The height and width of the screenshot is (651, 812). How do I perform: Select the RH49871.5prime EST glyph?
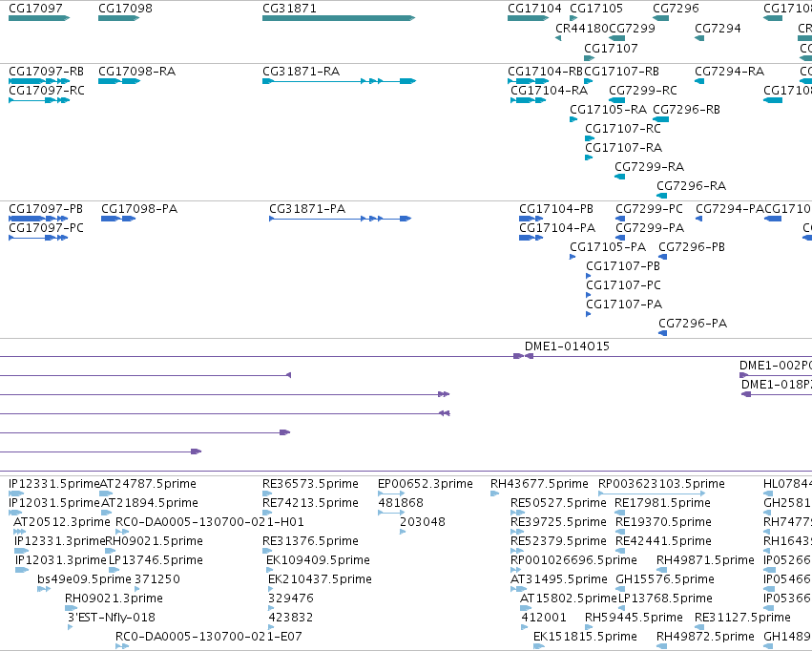tap(661, 570)
